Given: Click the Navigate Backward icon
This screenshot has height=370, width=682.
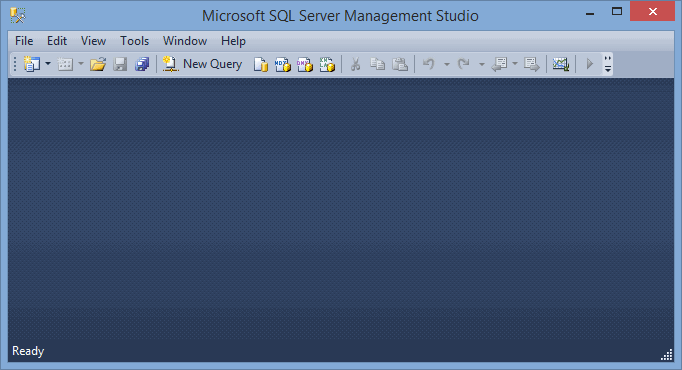Looking at the screenshot, I should [499, 64].
